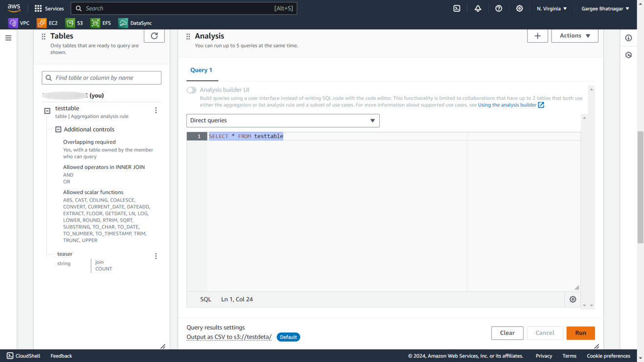Click the page vertical scrollbar
This screenshot has height=362, width=644.
[640, 188]
